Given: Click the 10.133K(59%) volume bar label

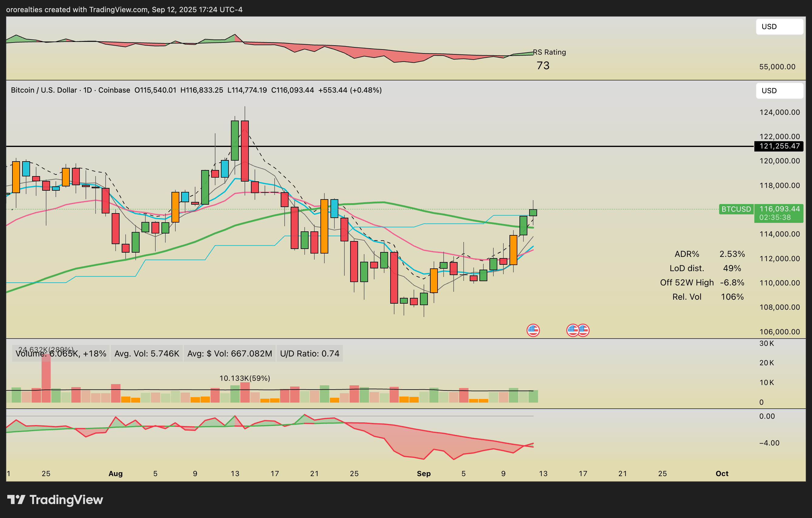Looking at the screenshot, I should click(x=245, y=378).
